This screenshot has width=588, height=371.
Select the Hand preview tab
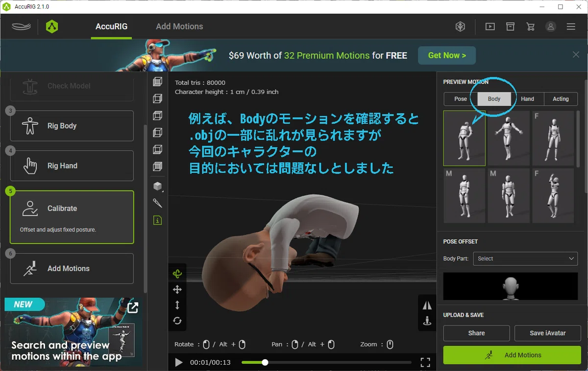point(527,99)
